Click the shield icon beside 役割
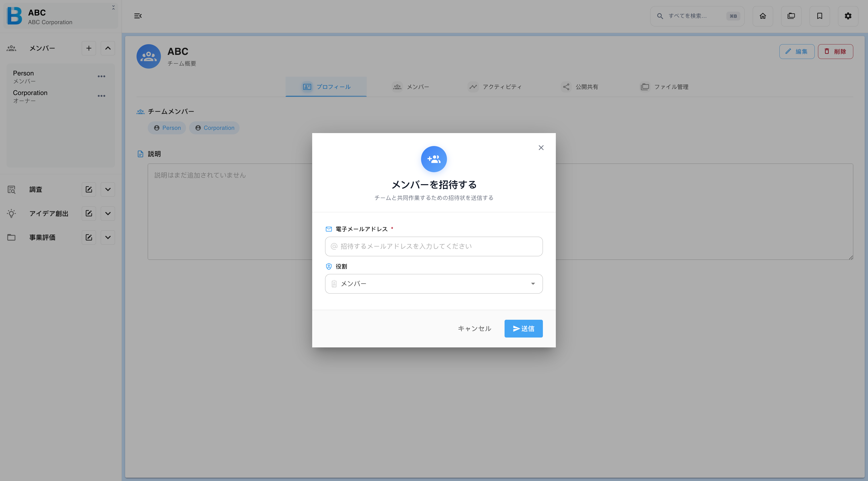 pyautogui.click(x=328, y=267)
